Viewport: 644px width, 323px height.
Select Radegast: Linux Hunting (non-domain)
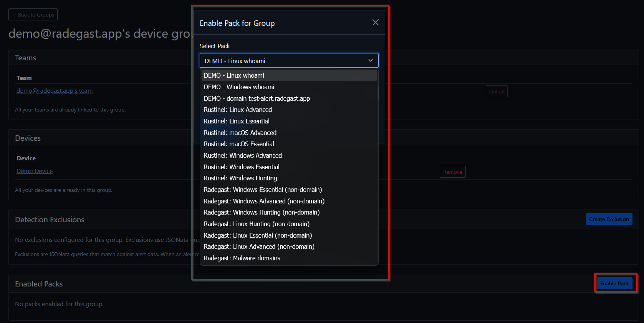pyautogui.click(x=289, y=224)
